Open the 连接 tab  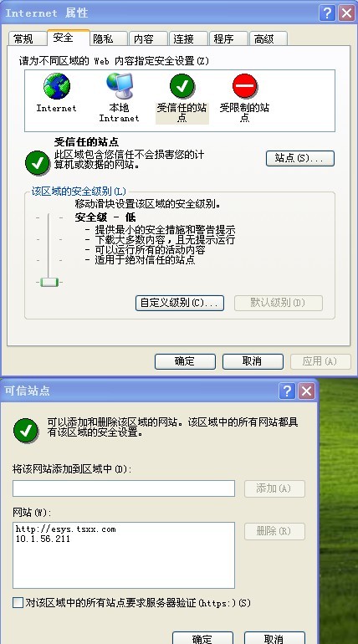point(188,39)
